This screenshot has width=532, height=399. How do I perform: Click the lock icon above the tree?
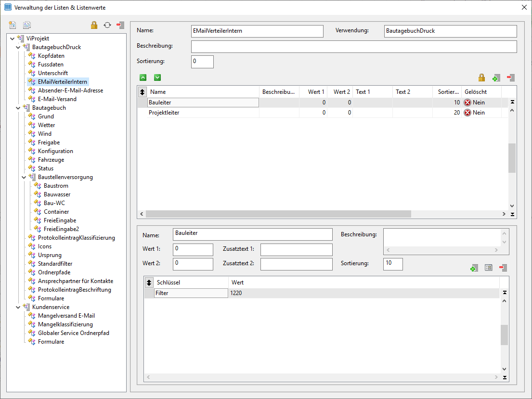(x=94, y=25)
